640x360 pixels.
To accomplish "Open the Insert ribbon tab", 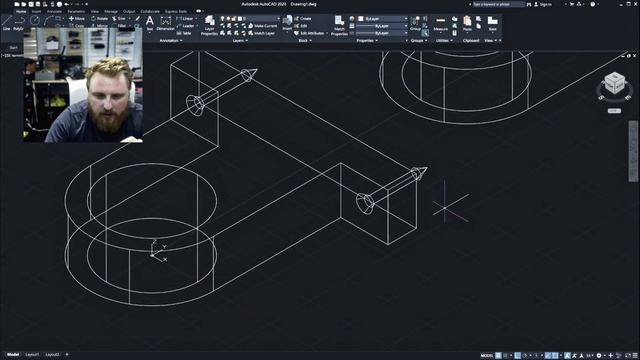I will (36, 11).
